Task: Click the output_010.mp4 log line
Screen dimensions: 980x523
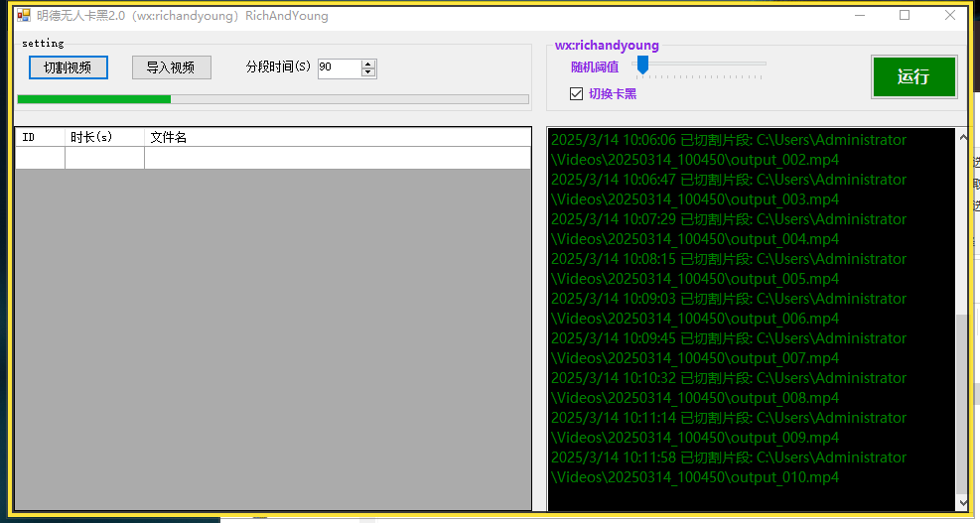Action: pyautogui.click(x=728, y=467)
